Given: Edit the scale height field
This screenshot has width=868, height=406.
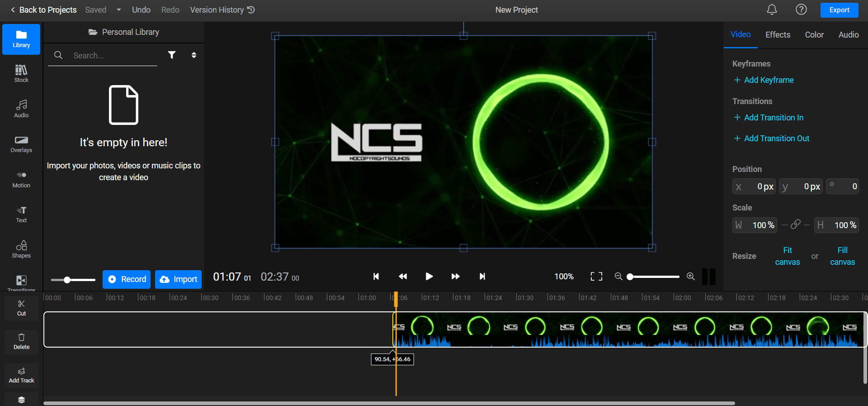Looking at the screenshot, I should pos(836,225).
